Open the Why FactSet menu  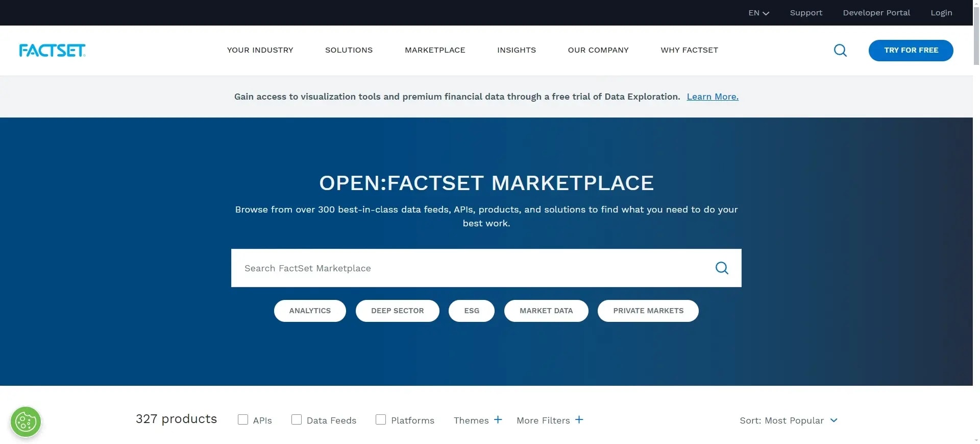[690, 50]
